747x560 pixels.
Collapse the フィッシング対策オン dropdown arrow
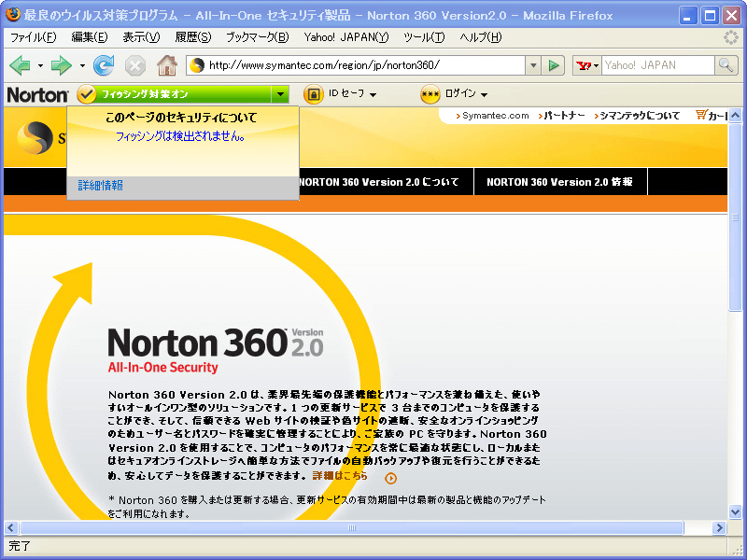click(281, 94)
